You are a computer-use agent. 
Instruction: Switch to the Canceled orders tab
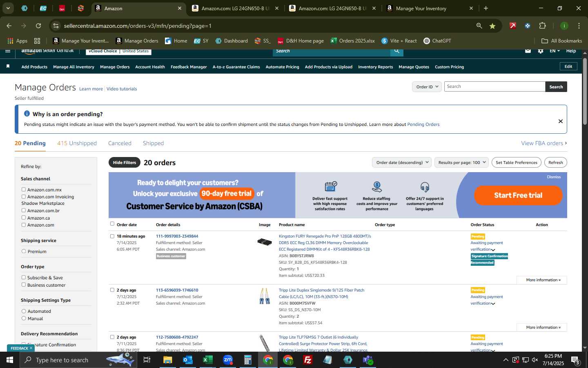120,143
